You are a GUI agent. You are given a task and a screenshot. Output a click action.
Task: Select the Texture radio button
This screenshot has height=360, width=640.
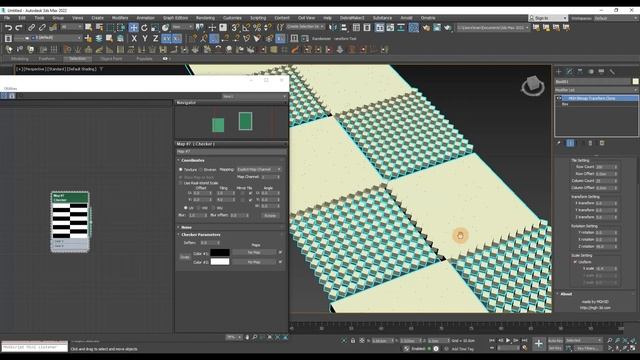[x=181, y=169]
